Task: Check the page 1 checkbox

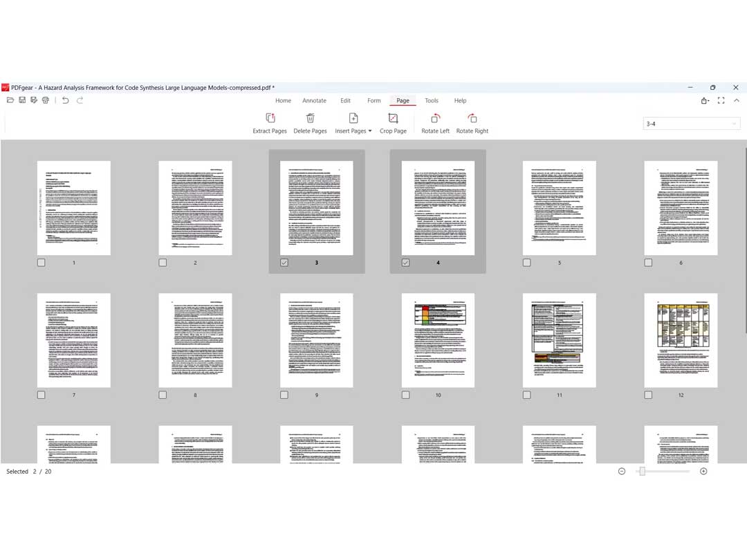Action: (x=41, y=263)
